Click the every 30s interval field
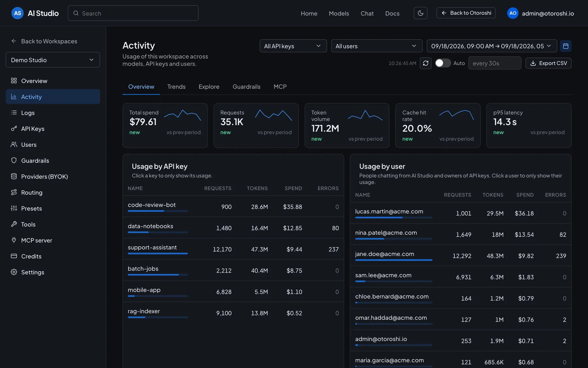 pos(495,63)
